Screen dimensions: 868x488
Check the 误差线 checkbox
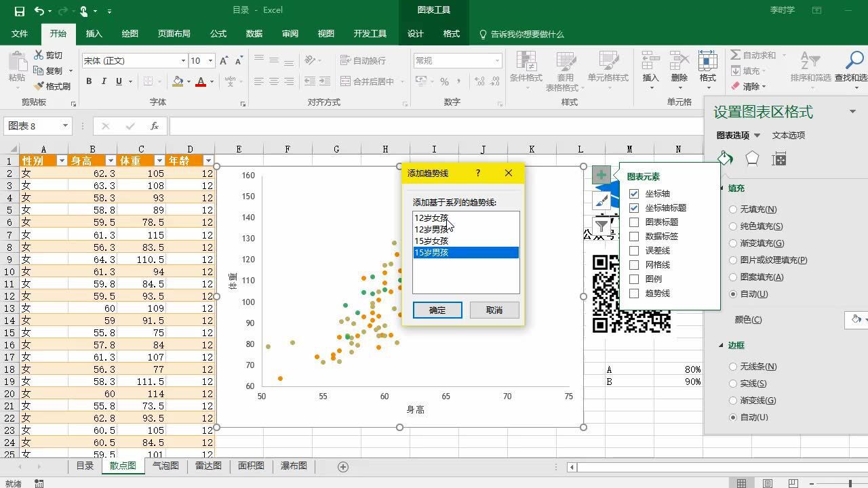click(x=634, y=251)
